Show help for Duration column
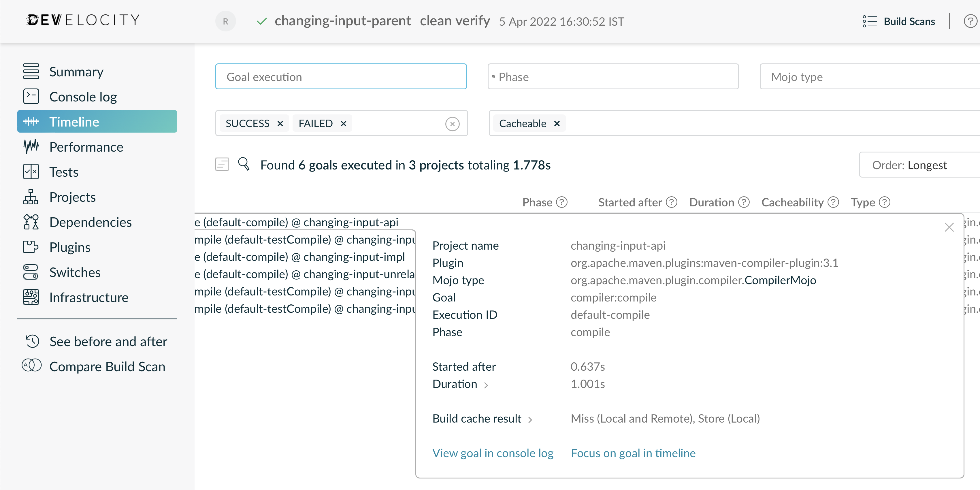980x490 pixels. (x=744, y=202)
